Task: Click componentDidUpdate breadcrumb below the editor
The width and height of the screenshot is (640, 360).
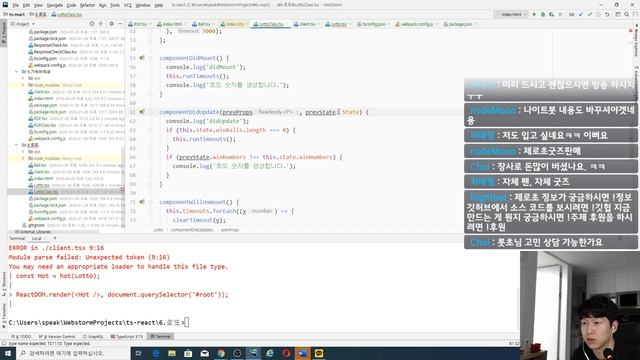Action: [191, 230]
